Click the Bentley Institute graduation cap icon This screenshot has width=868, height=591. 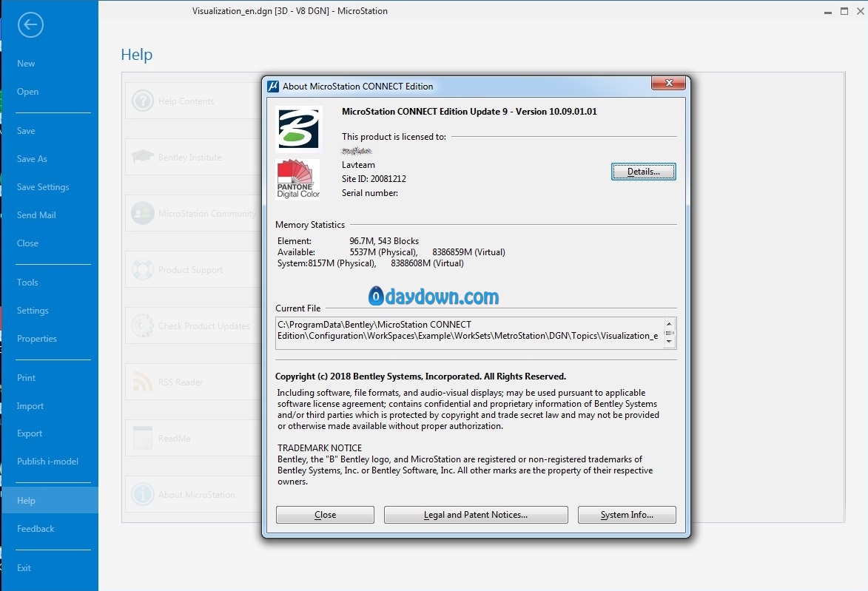[x=143, y=157]
